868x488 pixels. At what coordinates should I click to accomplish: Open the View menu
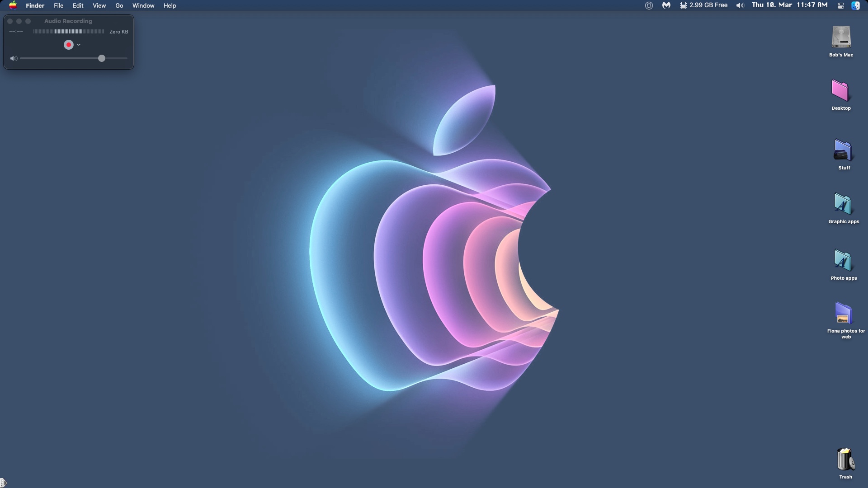[99, 5]
